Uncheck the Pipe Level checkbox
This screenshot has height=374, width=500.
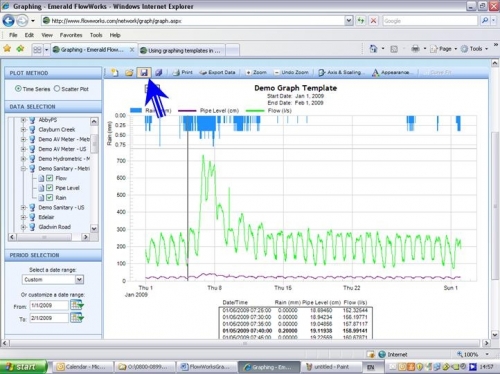click(49, 188)
